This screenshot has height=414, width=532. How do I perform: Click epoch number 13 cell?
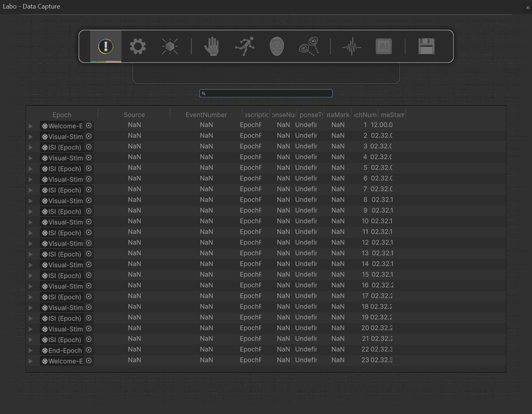tap(365, 253)
